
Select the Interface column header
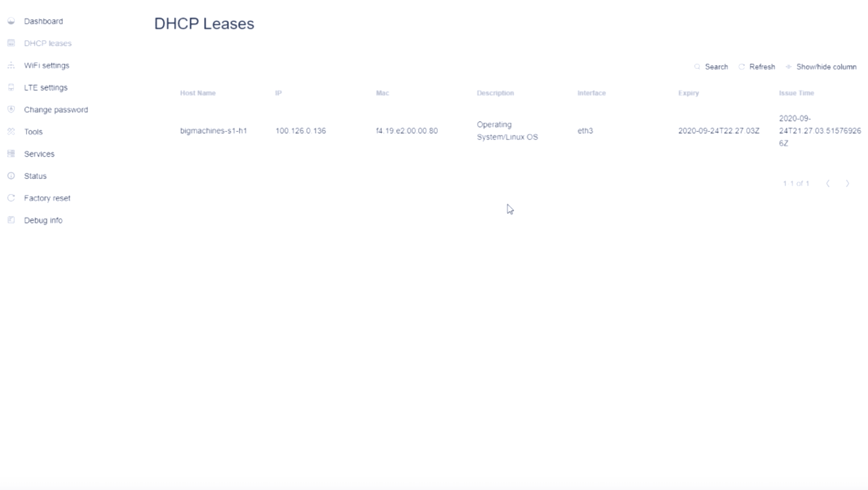point(591,93)
